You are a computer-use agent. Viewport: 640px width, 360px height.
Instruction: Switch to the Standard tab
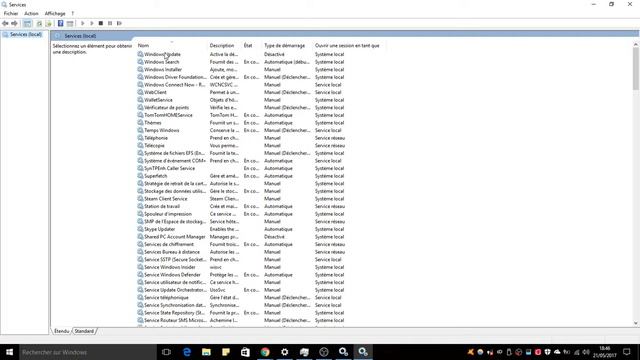click(84, 331)
